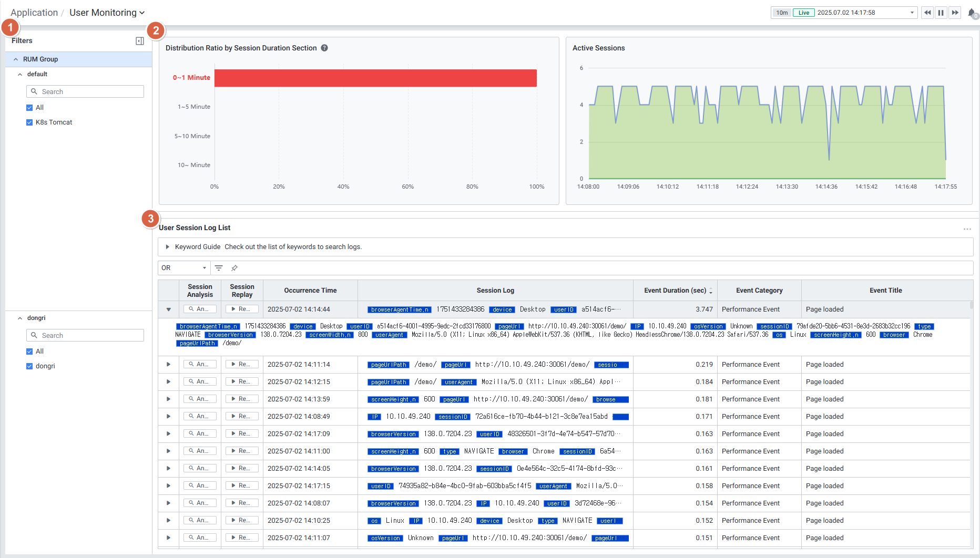Step time range forward with fast-forward icon
980x558 pixels.
(955, 13)
